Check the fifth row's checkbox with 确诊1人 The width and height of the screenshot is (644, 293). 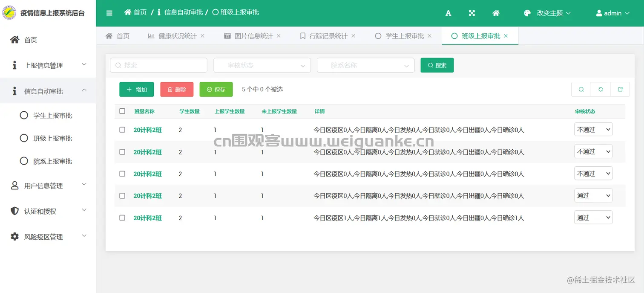click(122, 218)
